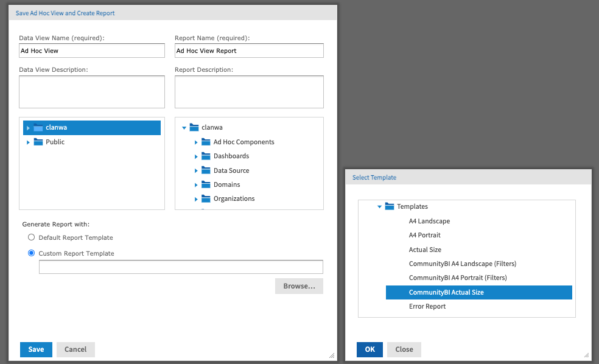Choose the Error Report template
This screenshot has height=364, width=599.
427,306
